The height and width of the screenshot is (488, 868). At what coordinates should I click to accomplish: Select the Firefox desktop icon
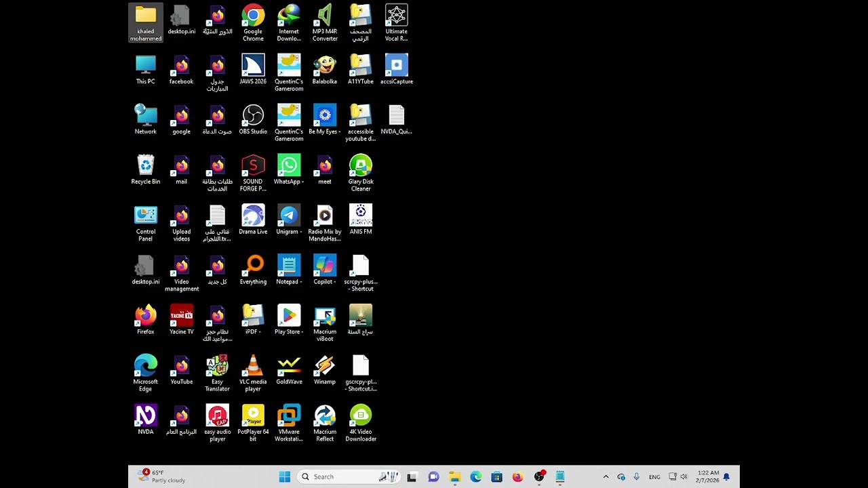(x=146, y=321)
